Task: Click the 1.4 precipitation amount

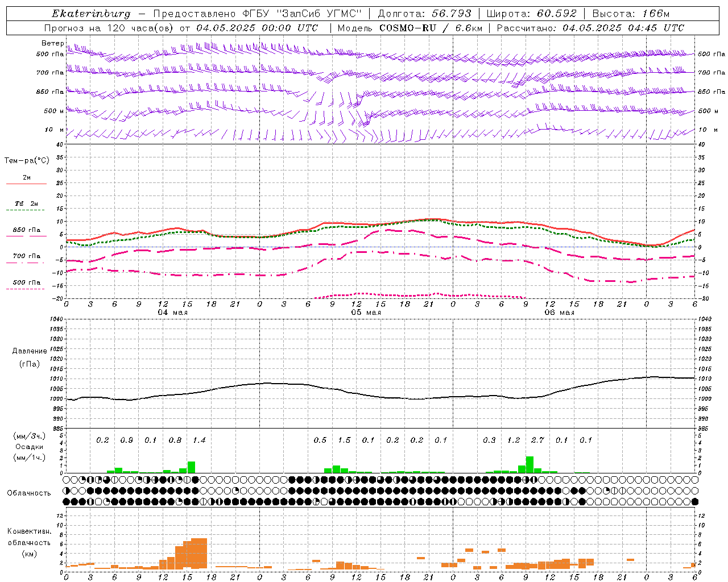Action: (199, 440)
